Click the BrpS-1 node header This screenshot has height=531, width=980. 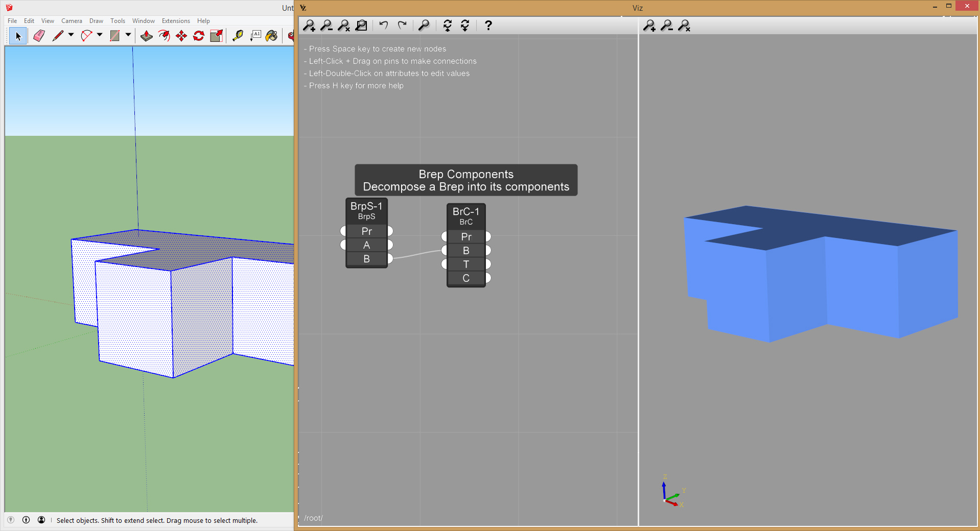(x=366, y=206)
